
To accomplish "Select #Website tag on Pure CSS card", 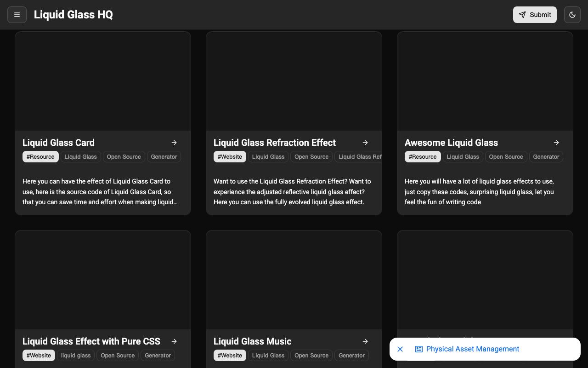I will tap(39, 356).
